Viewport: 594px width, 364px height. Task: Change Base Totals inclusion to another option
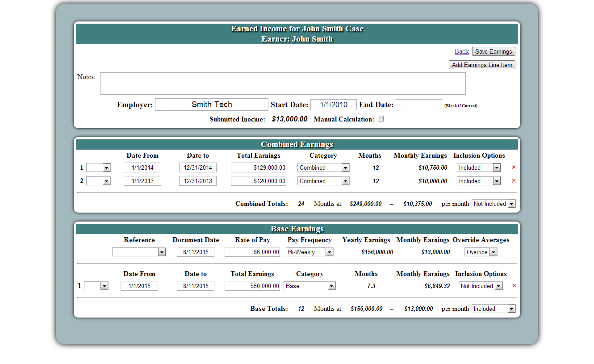[493, 308]
